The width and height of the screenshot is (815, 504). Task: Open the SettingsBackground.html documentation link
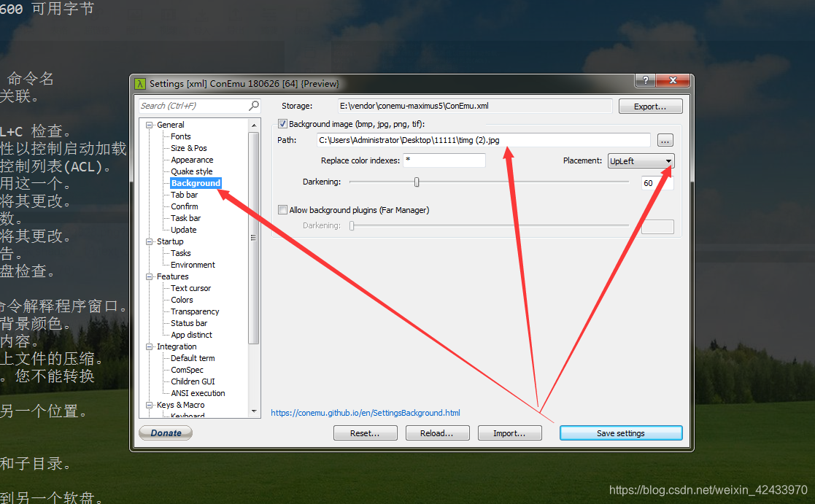(x=366, y=413)
